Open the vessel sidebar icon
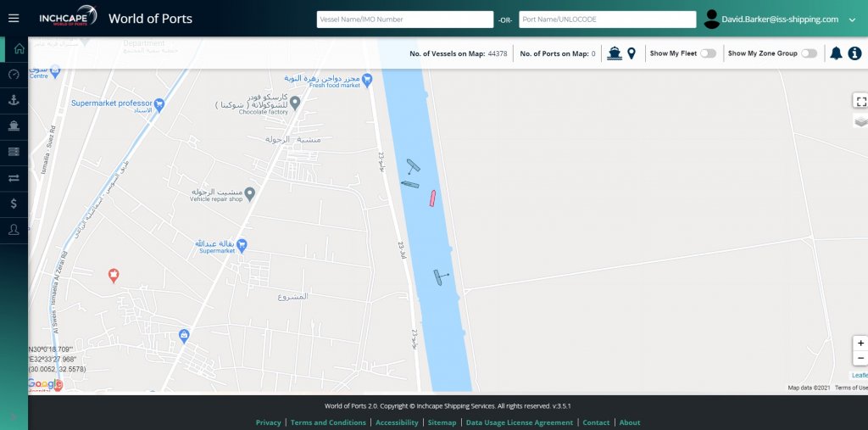The image size is (868, 430). [x=14, y=126]
